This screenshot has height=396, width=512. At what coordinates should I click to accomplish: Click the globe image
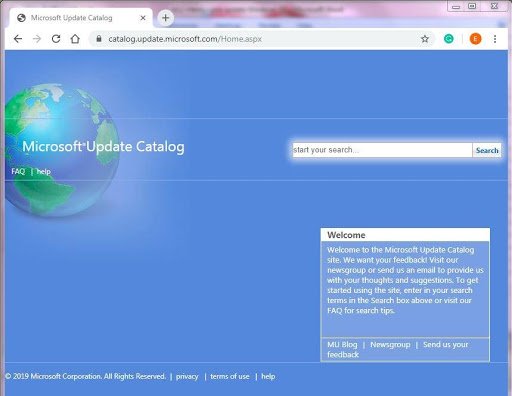point(62,150)
